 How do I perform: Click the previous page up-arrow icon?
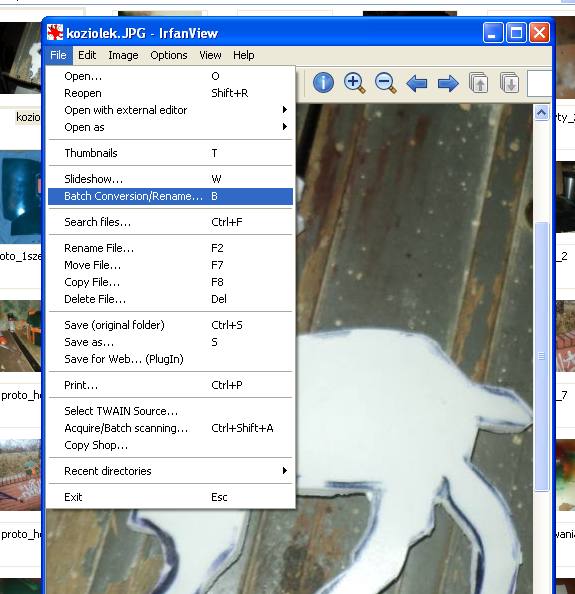point(478,83)
